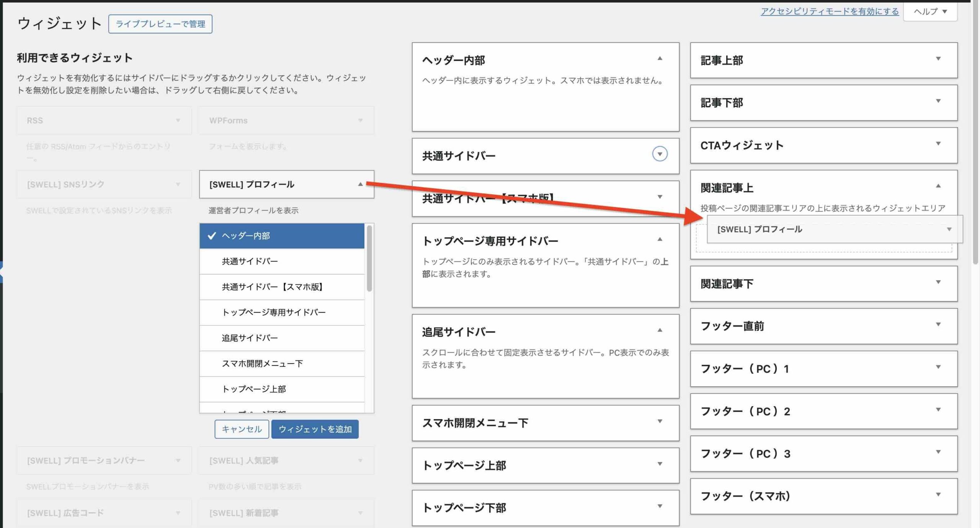Expand the フッター（PC）1 area arrow
Screen dimensions: 980x528
pyautogui.click(x=938, y=367)
